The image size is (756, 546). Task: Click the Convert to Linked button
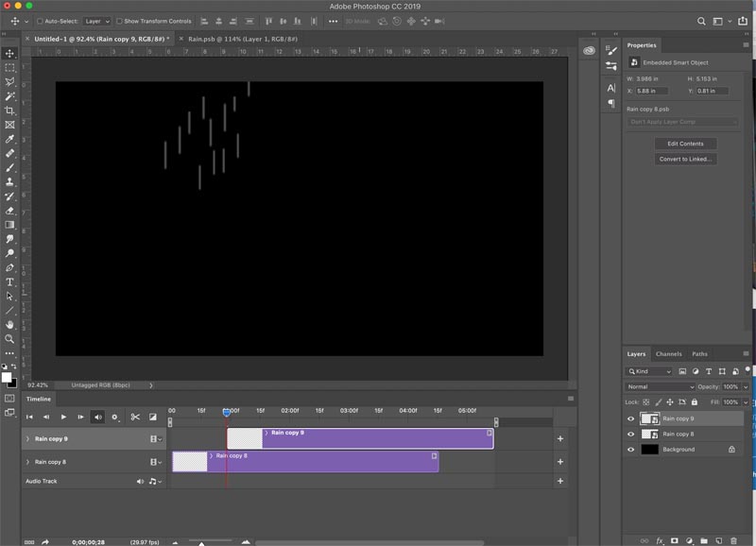point(685,159)
